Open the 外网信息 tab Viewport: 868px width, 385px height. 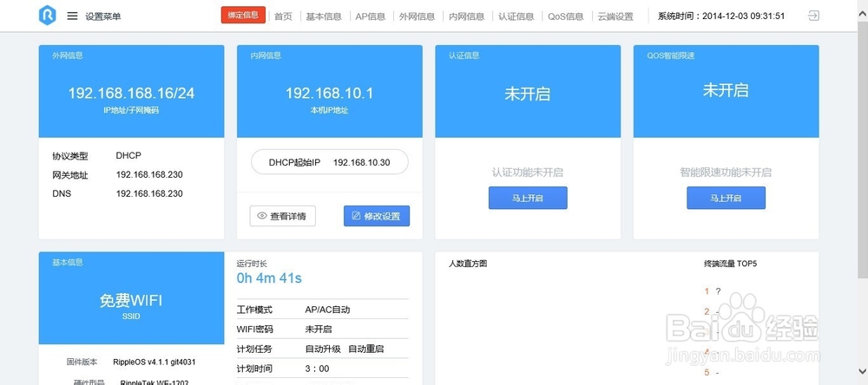pos(417,16)
